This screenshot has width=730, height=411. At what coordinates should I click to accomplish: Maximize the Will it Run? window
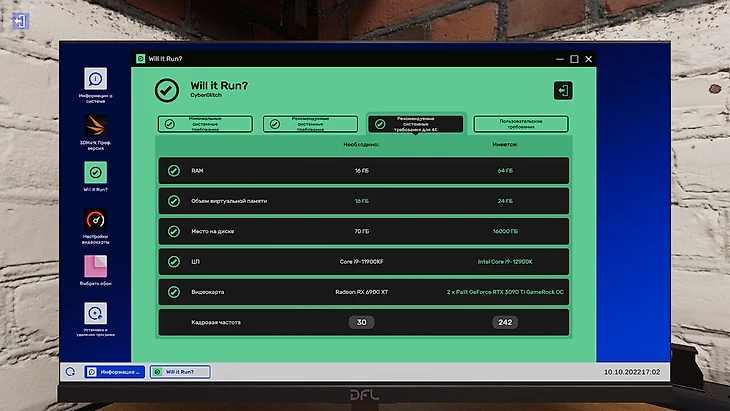click(x=574, y=59)
